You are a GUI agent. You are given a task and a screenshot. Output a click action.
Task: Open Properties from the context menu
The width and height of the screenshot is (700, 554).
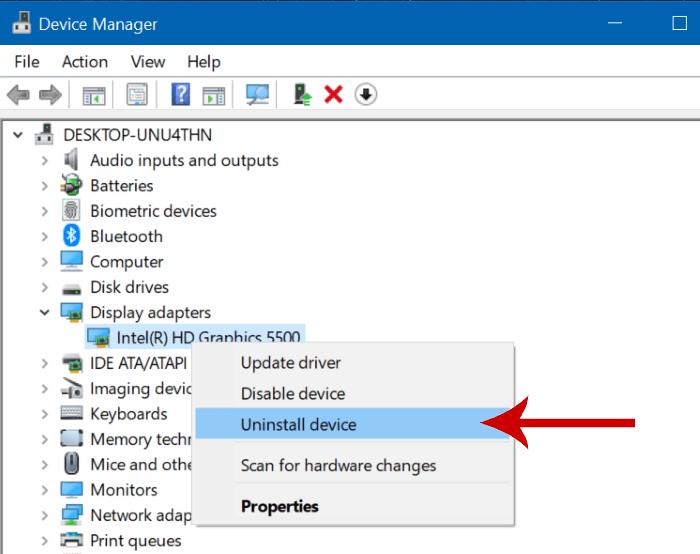pyautogui.click(x=279, y=506)
